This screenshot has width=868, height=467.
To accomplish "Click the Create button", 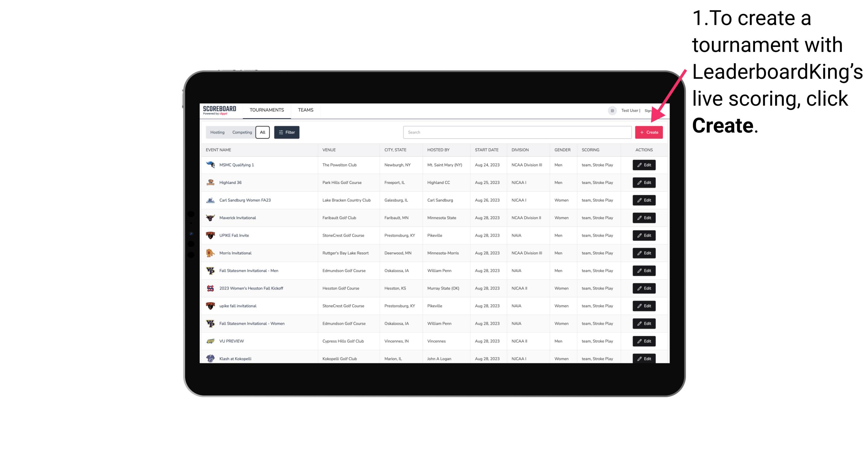I will coord(649,132).
